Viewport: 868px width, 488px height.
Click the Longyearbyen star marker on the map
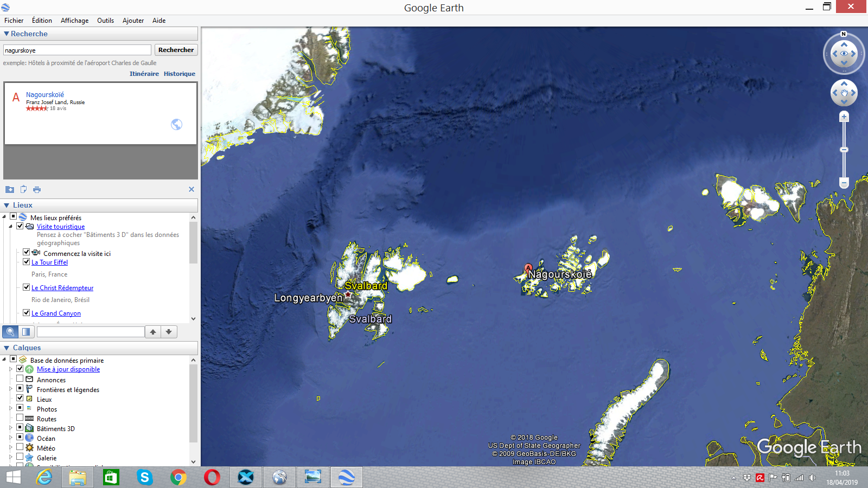[x=348, y=294]
